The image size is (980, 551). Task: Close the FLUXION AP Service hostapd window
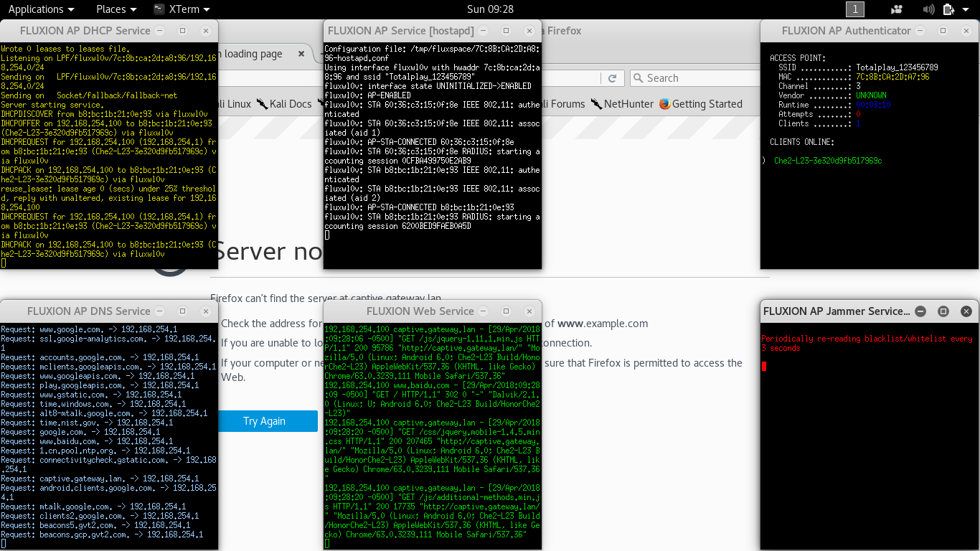[529, 31]
